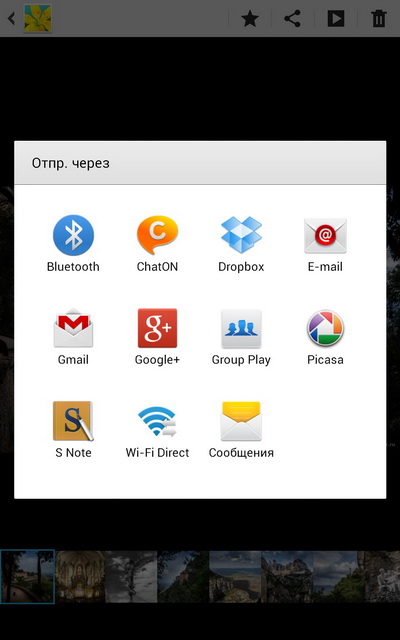Image resolution: width=400 pixels, height=640 pixels.
Task: Choose ChatON in the share dialog
Action: click(157, 243)
